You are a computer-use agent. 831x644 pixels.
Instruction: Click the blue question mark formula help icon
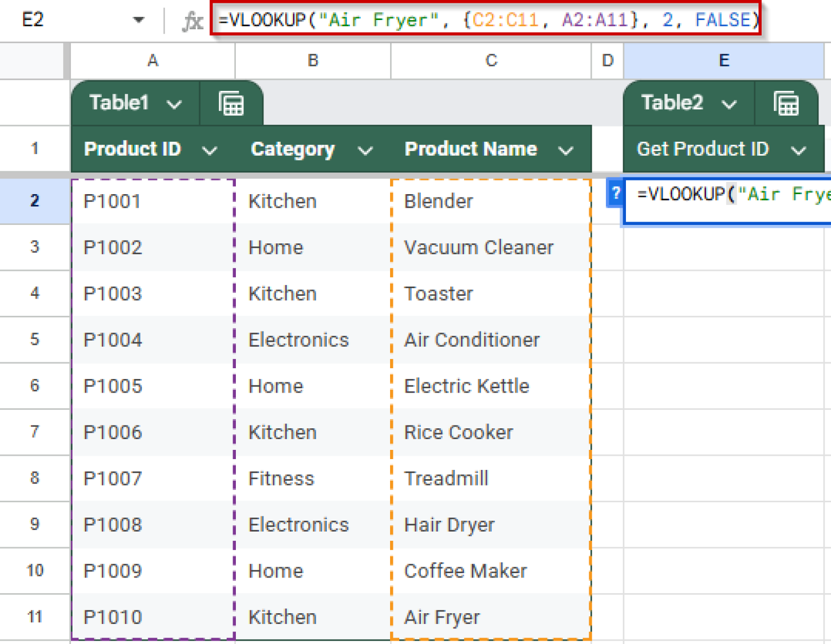pos(615,194)
